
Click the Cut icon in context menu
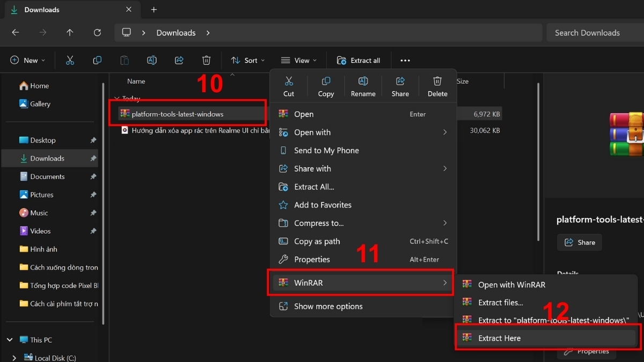point(289,82)
